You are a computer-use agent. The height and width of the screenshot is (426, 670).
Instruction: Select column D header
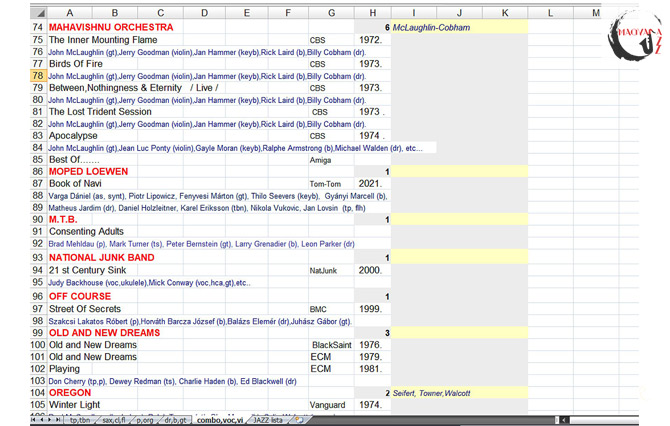[204, 13]
